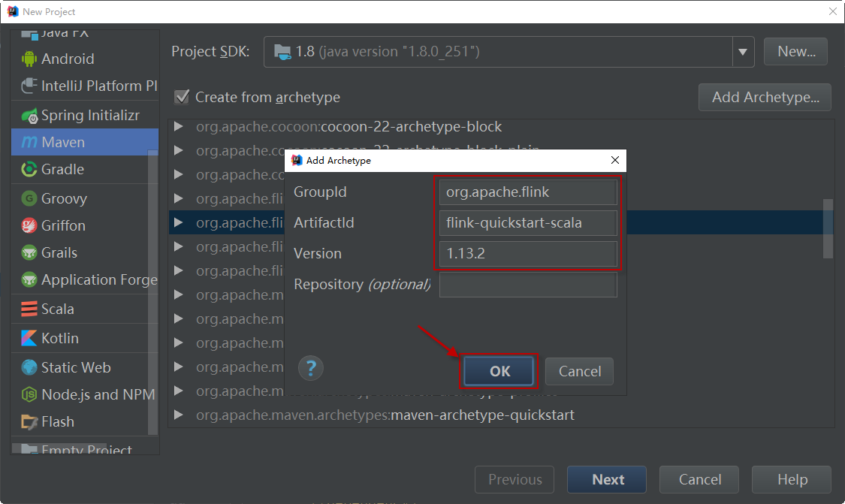845x504 pixels.
Task: Select the Node.js and NPM icon
Action: 29,394
